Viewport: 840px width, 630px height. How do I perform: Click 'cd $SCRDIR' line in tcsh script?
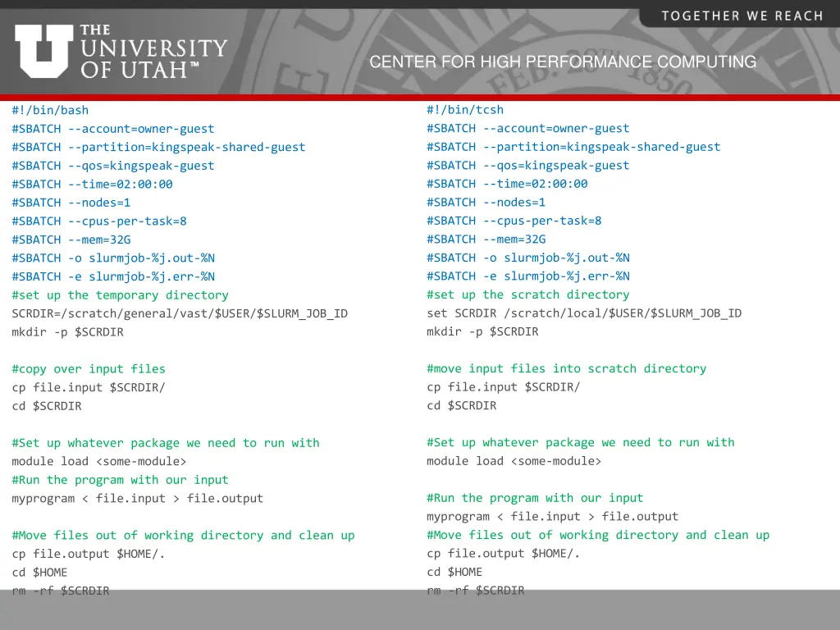[461, 405]
